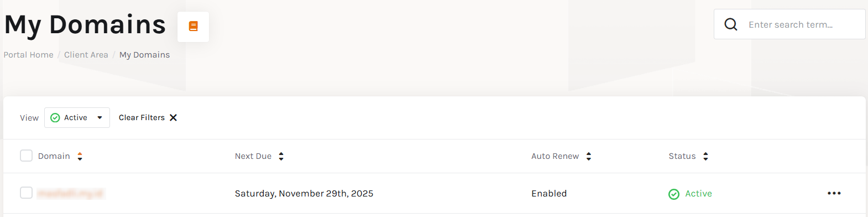
Task: Click the caret arrow in the View dropdown
Action: click(x=100, y=117)
